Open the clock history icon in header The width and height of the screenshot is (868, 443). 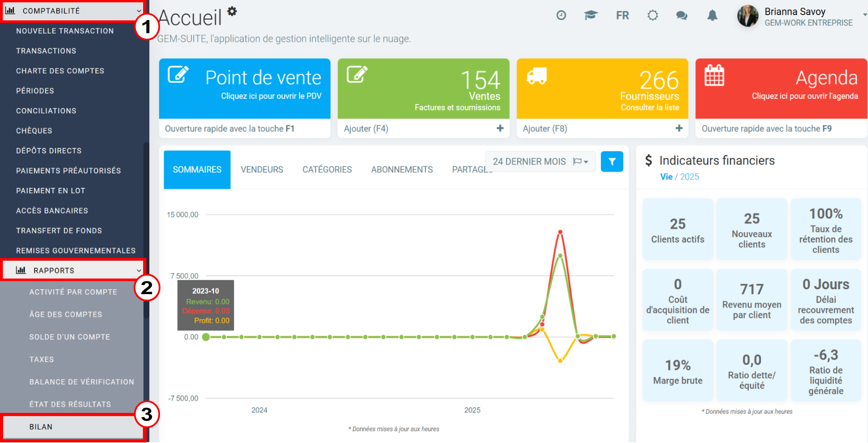(561, 16)
